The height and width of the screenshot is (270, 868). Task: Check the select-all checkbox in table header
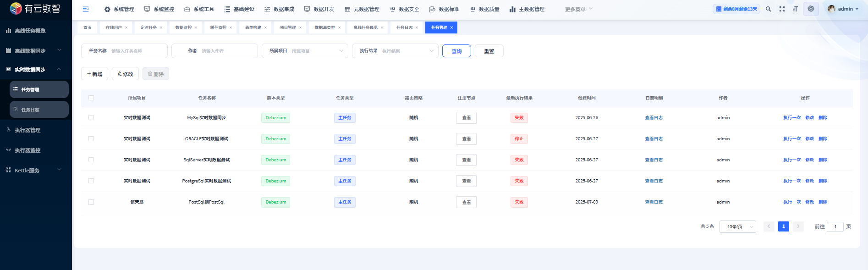click(x=91, y=98)
